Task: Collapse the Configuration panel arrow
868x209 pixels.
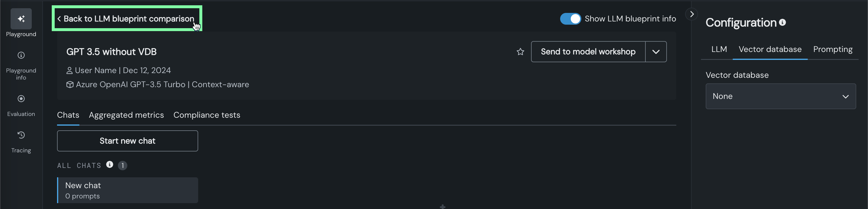Action: tap(692, 14)
